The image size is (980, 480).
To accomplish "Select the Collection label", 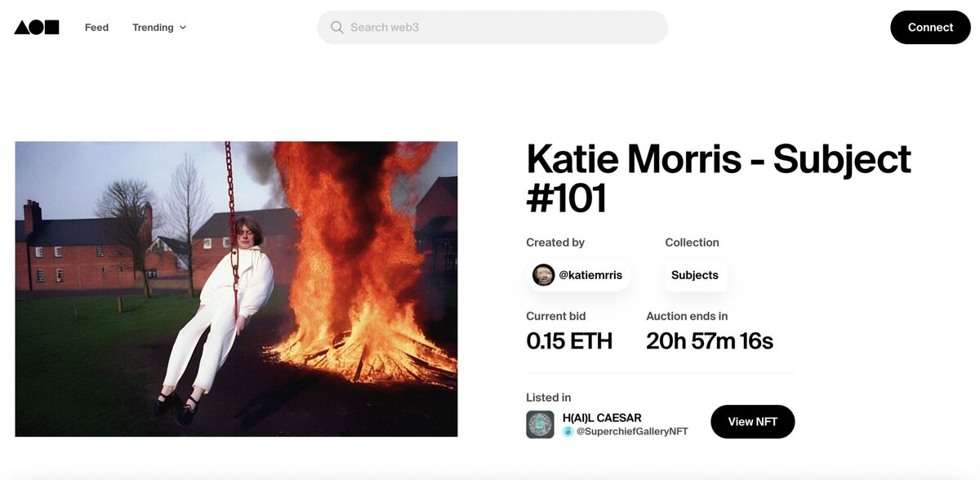I will pyautogui.click(x=692, y=242).
